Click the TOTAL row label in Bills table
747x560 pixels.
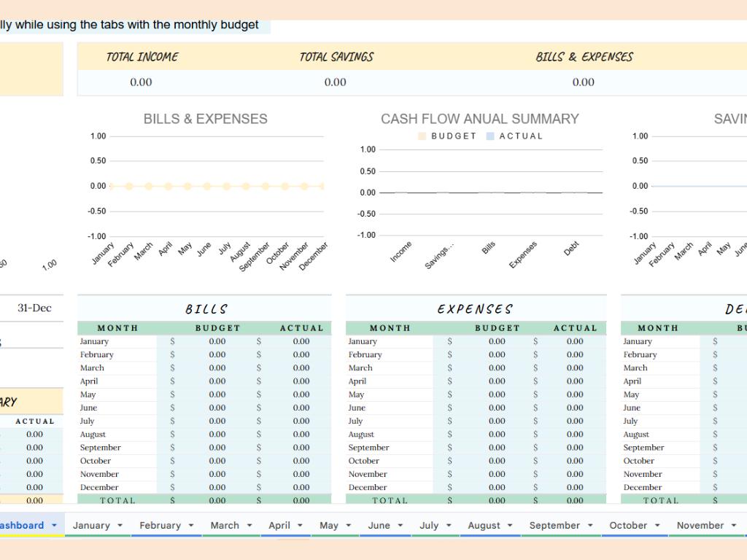117,500
